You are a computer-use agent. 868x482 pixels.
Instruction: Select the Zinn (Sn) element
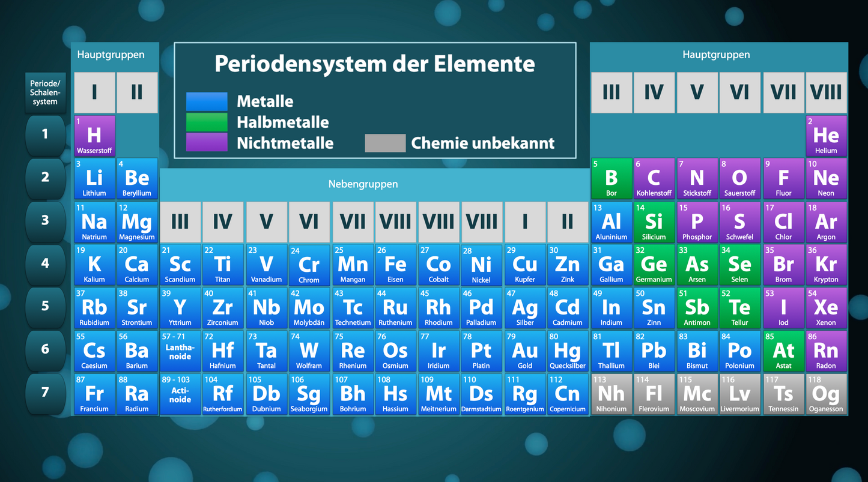(654, 308)
